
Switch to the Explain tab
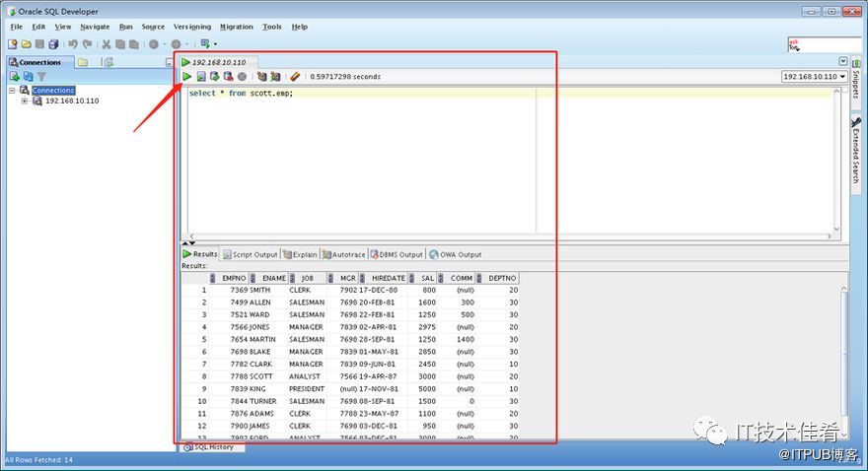[x=300, y=254]
